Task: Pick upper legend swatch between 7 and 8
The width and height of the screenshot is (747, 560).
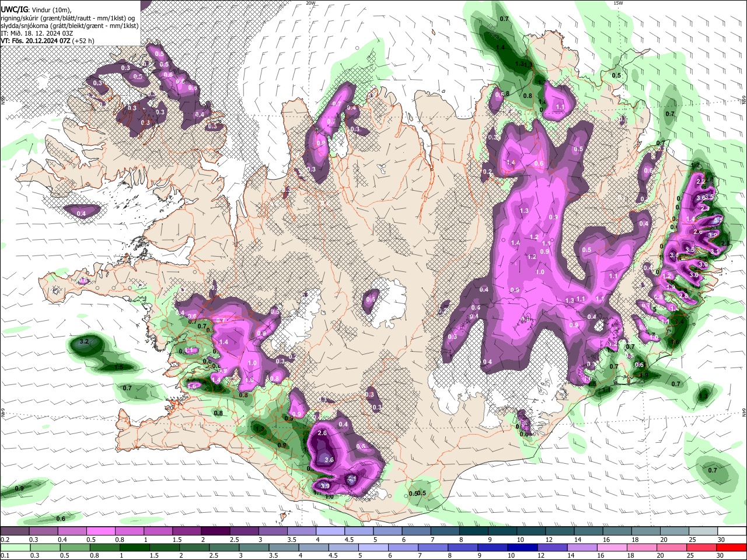Action: [x=445, y=531]
